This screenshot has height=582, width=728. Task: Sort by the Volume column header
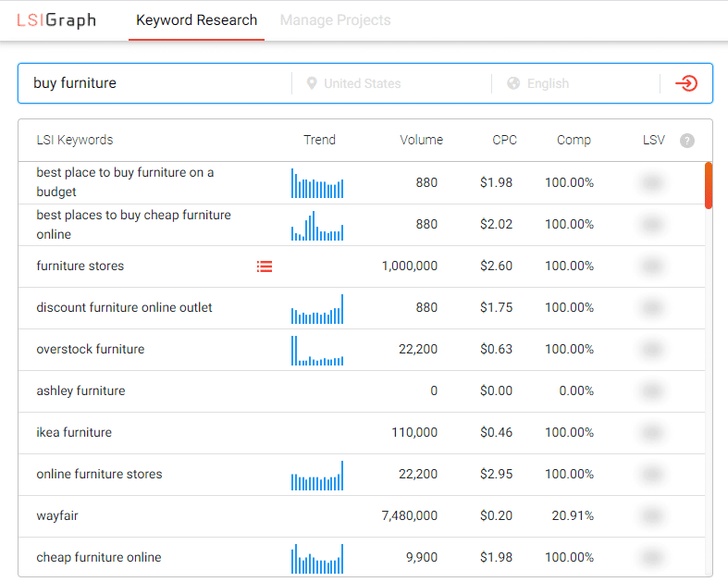tap(421, 140)
